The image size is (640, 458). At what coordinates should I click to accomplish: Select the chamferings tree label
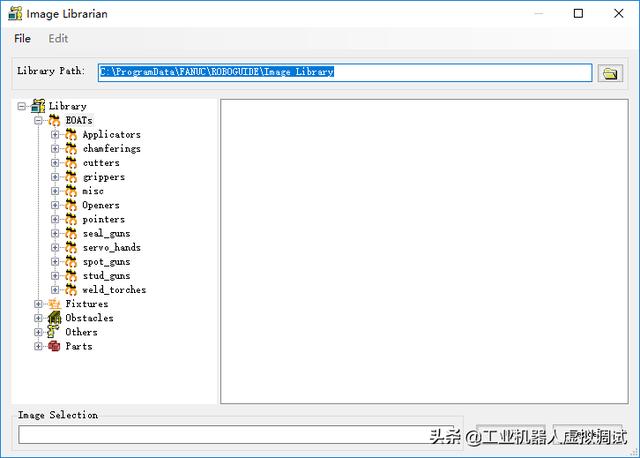[x=111, y=149]
